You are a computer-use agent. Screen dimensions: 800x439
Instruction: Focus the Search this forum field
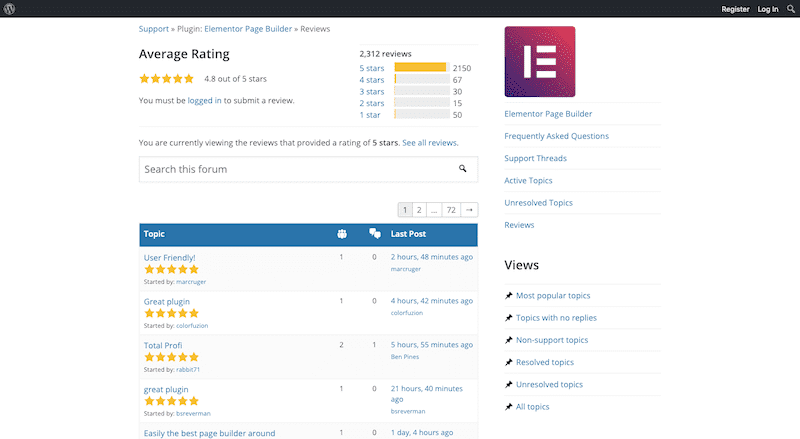pyautogui.click(x=308, y=169)
